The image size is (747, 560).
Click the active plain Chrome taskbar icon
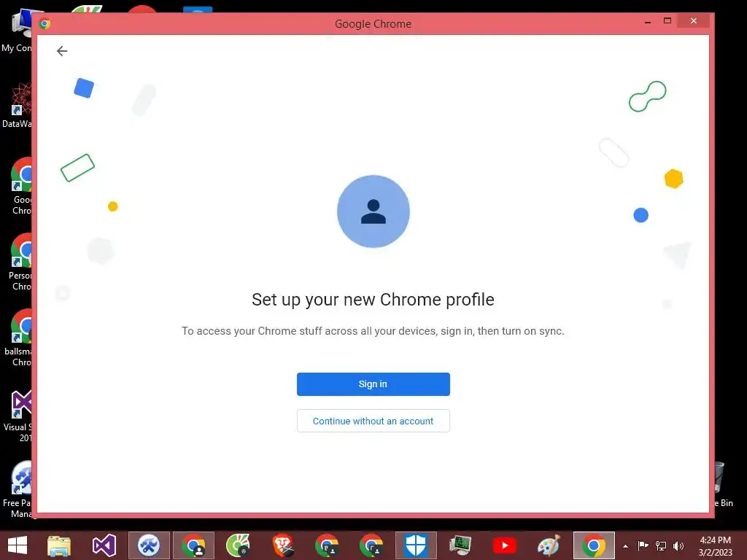tap(594, 545)
